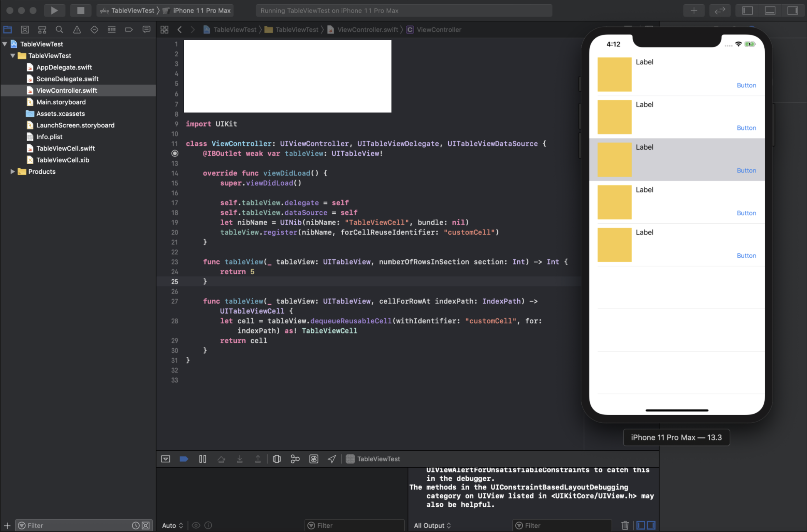Click the Pause program execution button
Image resolution: width=807 pixels, height=532 pixels.
pos(203,459)
